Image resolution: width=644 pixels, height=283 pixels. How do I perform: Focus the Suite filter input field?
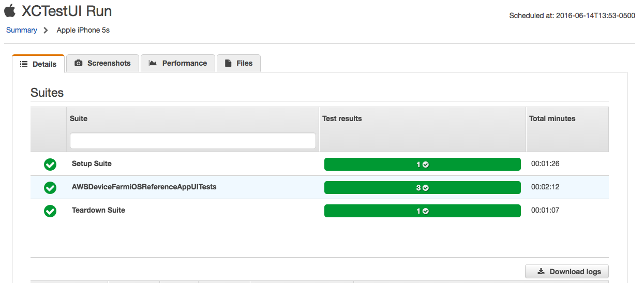[x=193, y=141]
